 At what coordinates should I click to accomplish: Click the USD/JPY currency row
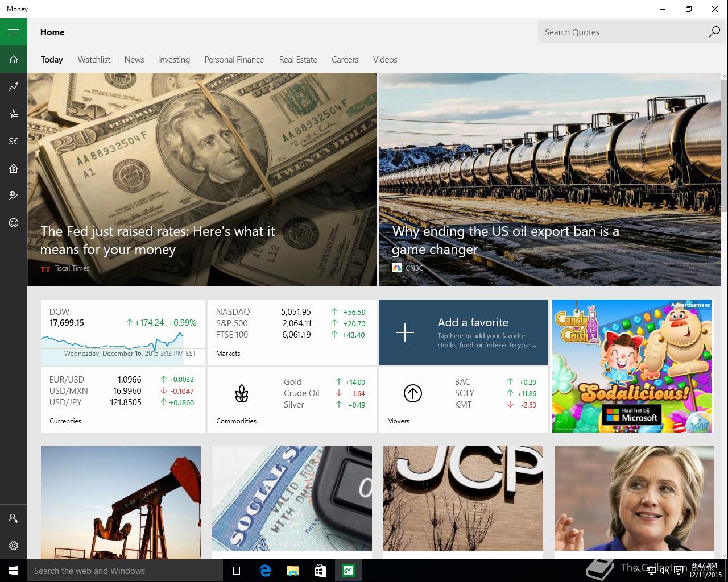tap(122, 402)
